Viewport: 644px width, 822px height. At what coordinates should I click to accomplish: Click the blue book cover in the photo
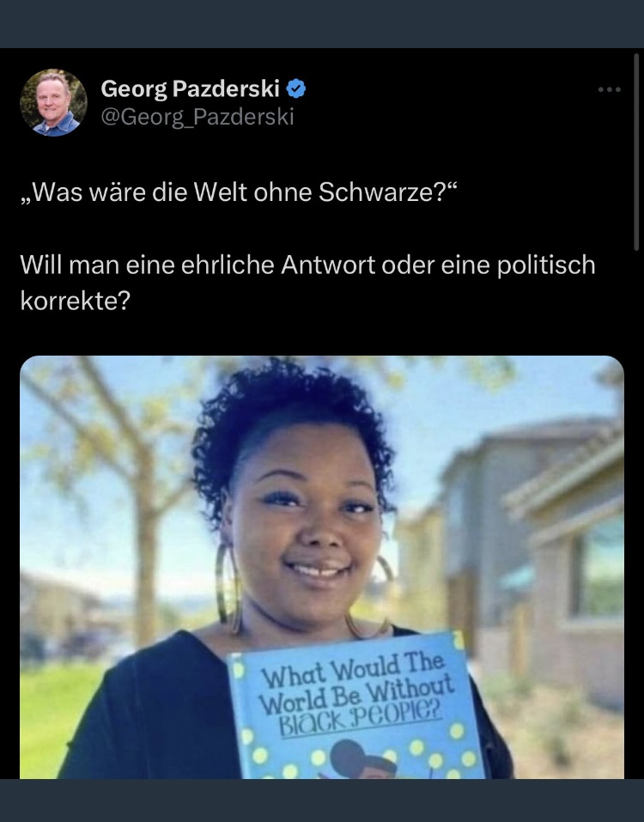tap(356, 707)
